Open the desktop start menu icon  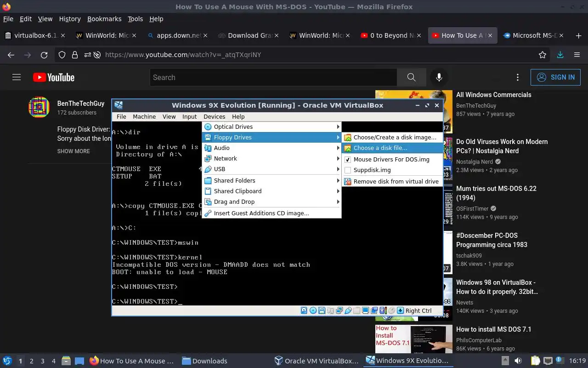[x=7, y=361]
